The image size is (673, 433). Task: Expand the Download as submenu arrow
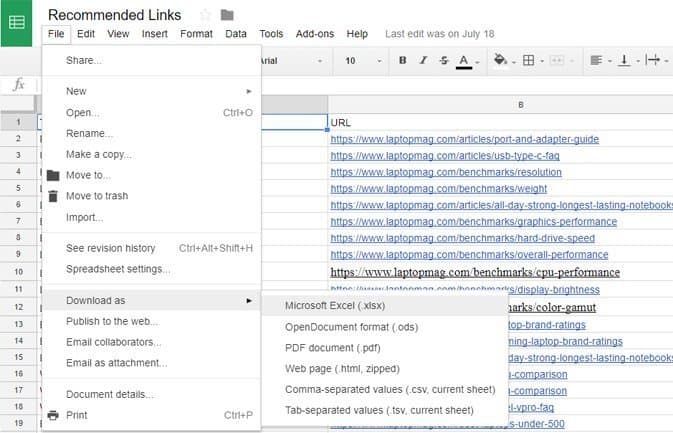[x=249, y=301]
